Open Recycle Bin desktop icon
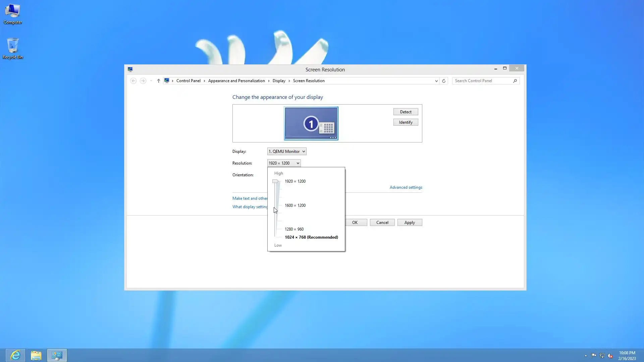644x362 pixels. pyautogui.click(x=13, y=48)
